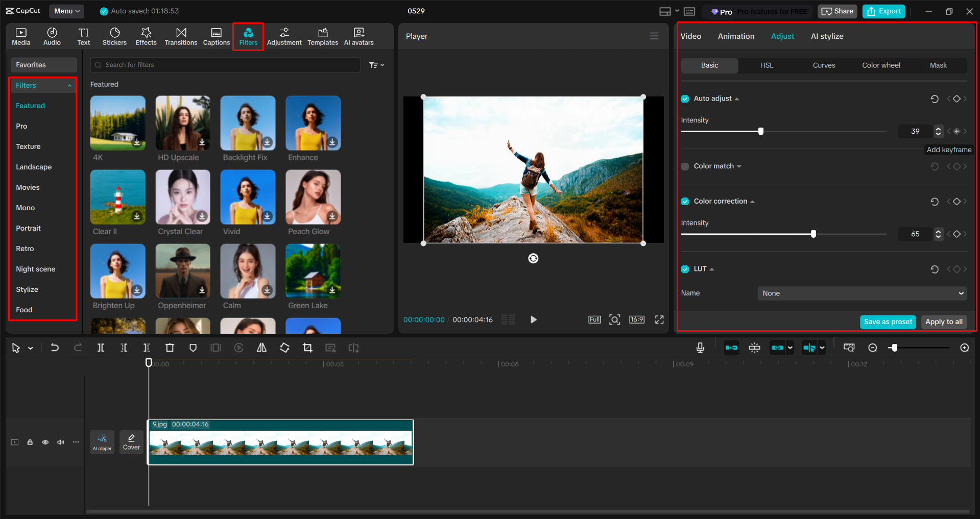980x519 pixels.
Task: Open the filter search options dropdown
Action: coord(376,65)
